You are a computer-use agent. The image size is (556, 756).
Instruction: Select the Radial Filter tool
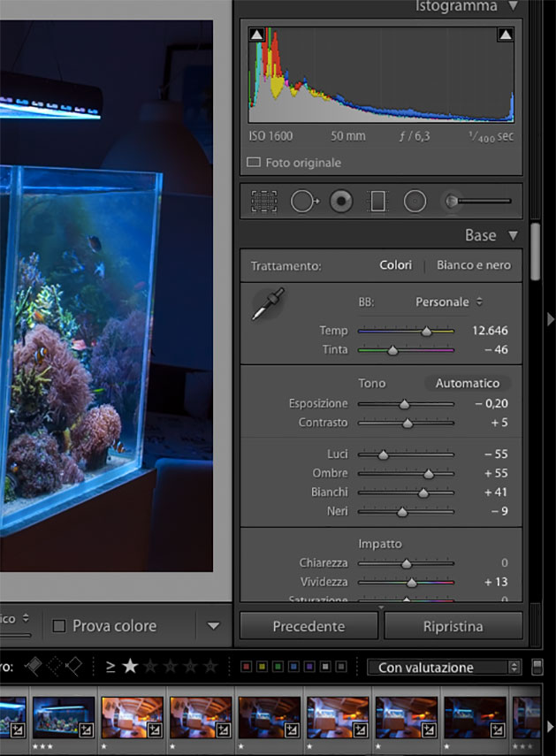click(415, 201)
